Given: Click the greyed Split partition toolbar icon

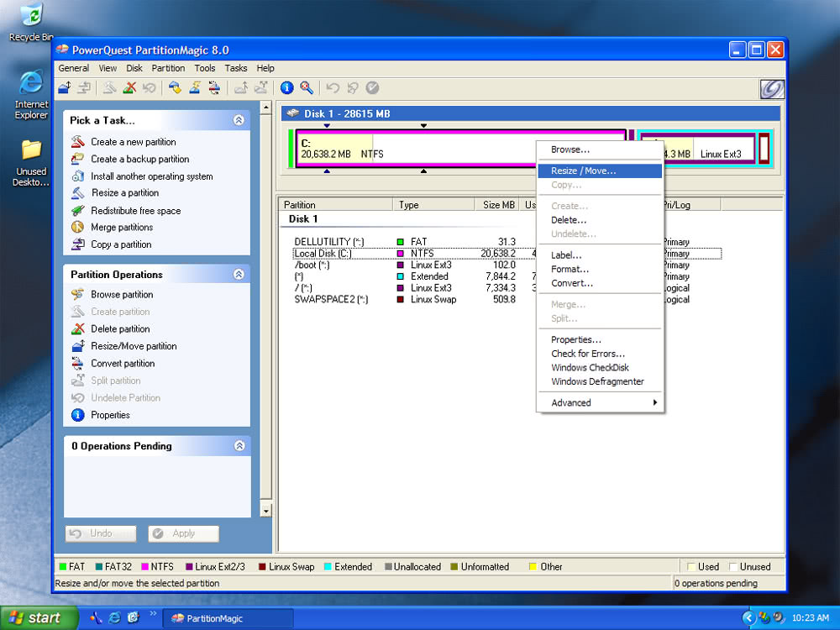Looking at the screenshot, I should click(x=261, y=87).
